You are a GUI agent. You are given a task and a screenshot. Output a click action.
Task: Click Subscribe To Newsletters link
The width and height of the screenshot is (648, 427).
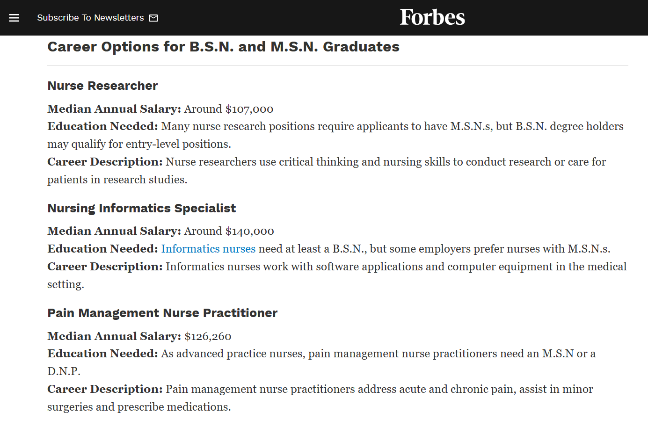click(x=91, y=18)
